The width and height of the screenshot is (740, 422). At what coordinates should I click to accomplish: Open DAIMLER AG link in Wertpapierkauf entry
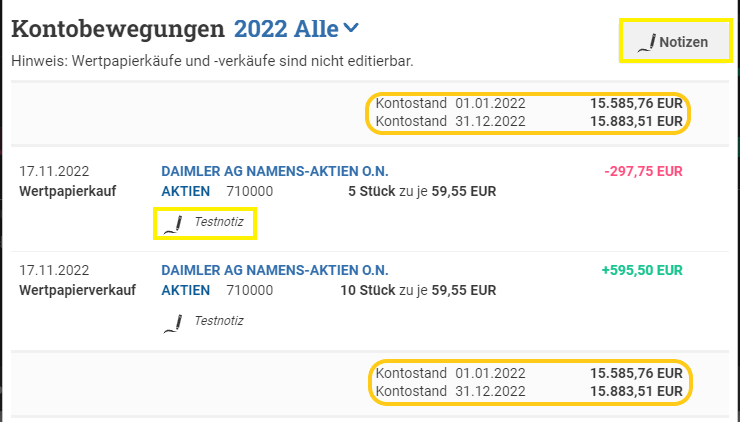[275, 171]
